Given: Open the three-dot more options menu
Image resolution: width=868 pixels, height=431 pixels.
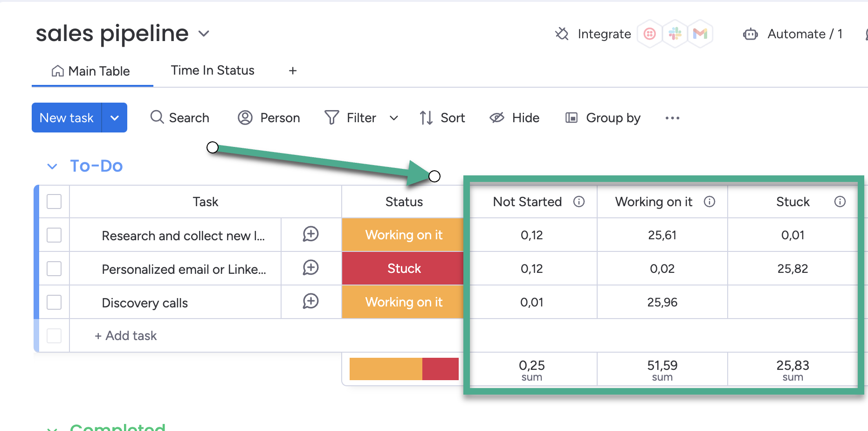Looking at the screenshot, I should (x=672, y=118).
